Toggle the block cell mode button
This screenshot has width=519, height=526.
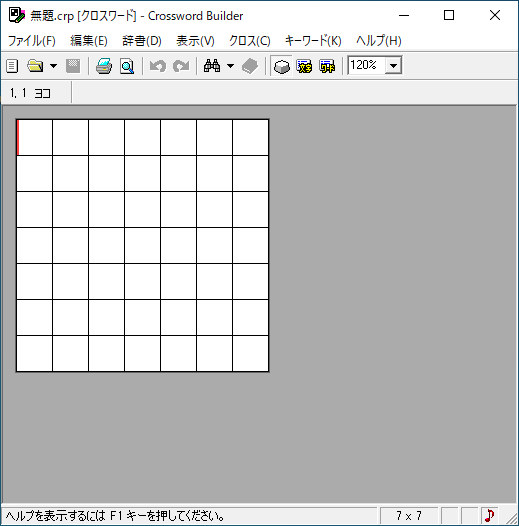[281, 66]
